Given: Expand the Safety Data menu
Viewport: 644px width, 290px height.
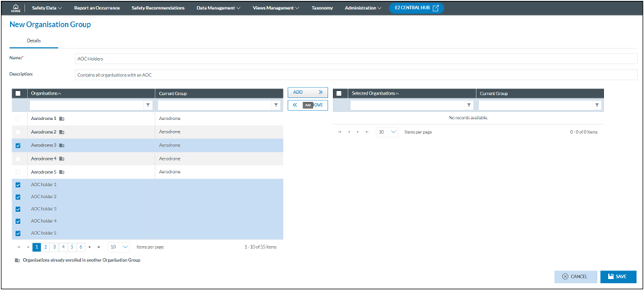Looking at the screenshot, I should pos(47,8).
